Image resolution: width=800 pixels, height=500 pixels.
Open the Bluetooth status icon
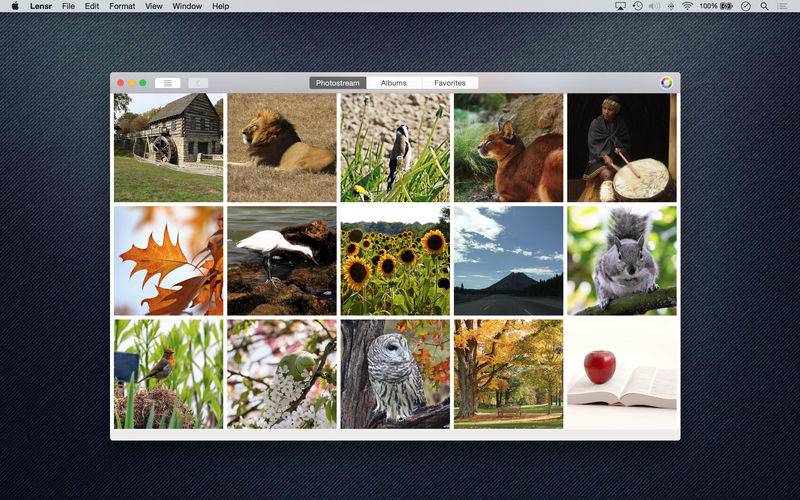(670, 6)
